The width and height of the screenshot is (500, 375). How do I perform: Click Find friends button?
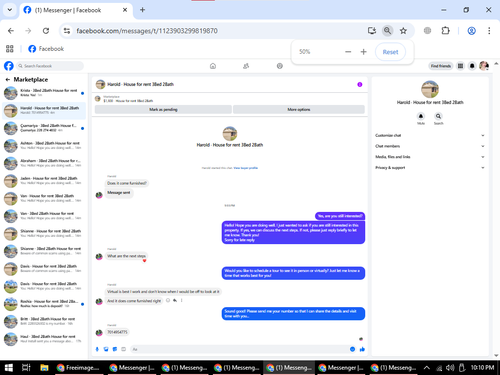click(x=440, y=66)
